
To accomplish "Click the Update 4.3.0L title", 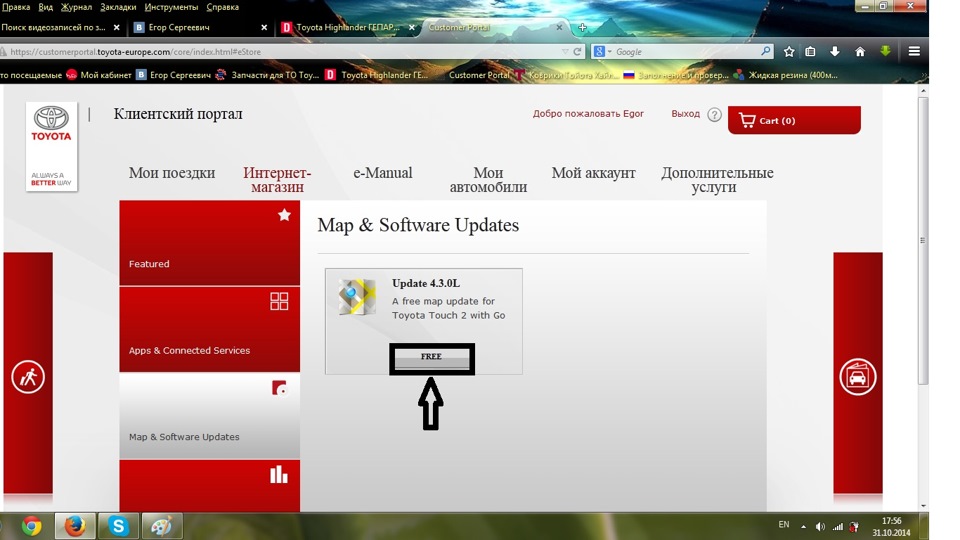I will 426,283.
